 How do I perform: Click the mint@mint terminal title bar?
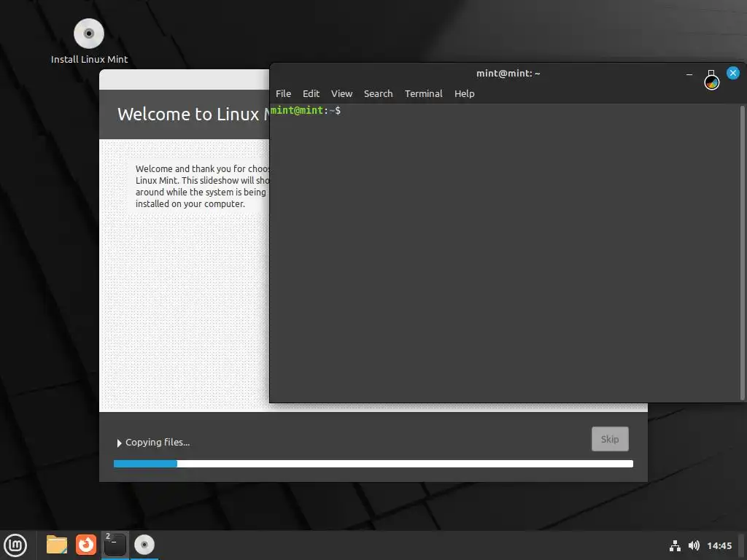(508, 74)
